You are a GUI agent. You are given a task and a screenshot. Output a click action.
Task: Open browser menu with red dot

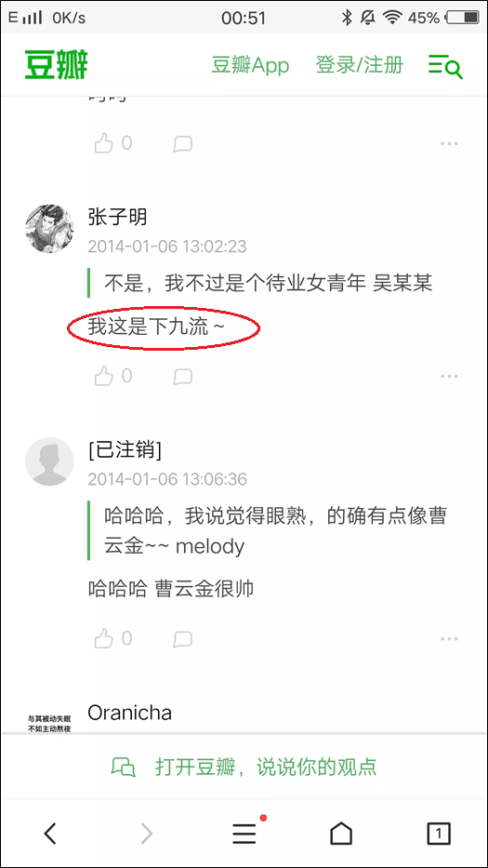coord(245,833)
